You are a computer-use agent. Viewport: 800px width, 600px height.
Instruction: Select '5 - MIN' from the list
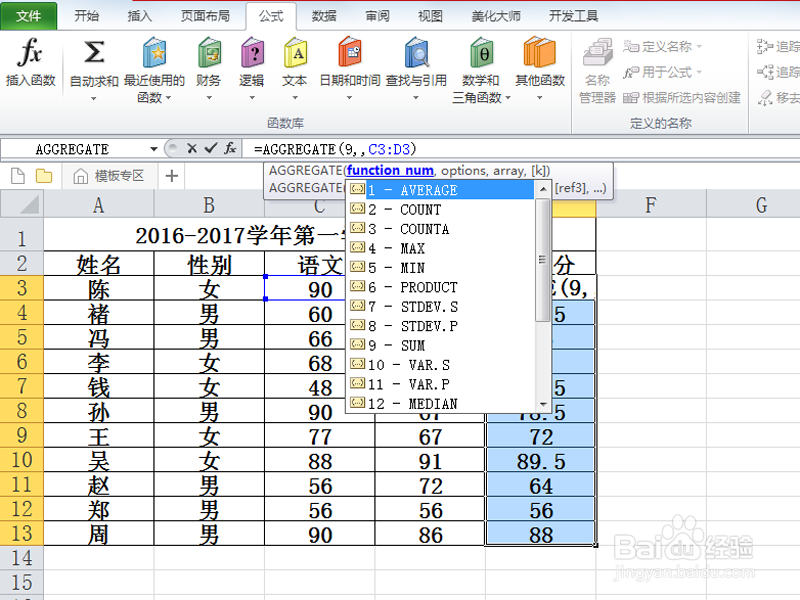(x=441, y=267)
